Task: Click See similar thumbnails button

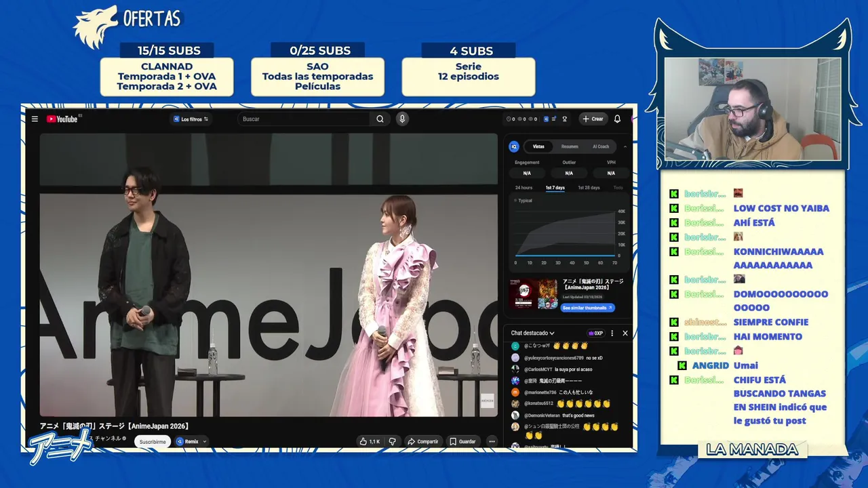Action: [588, 308]
